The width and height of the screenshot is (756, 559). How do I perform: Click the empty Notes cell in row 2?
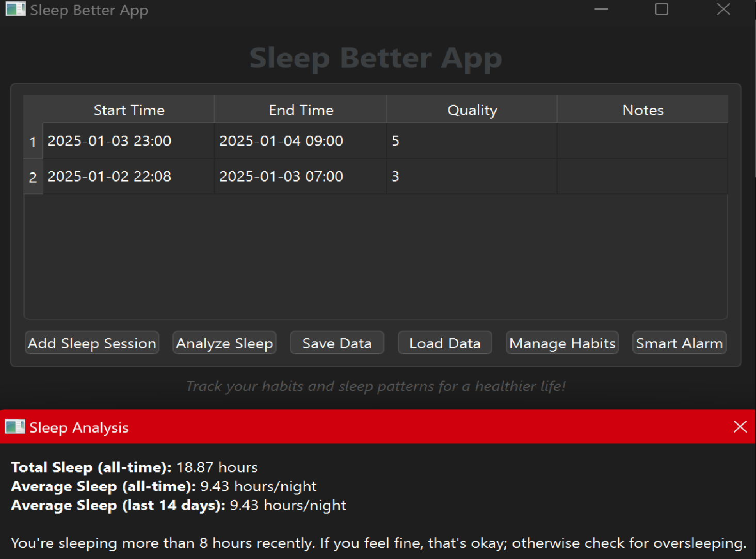pyautogui.click(x=642, y=176)
